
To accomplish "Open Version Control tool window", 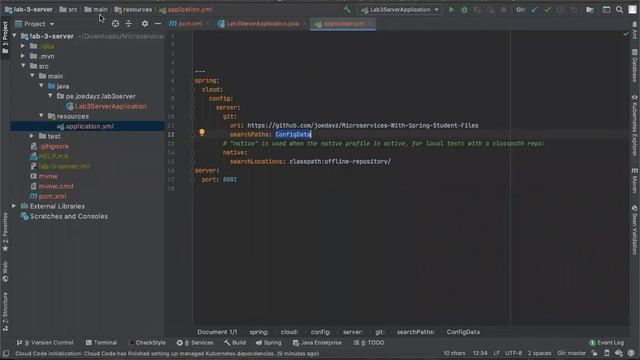I will coord(45,342).
